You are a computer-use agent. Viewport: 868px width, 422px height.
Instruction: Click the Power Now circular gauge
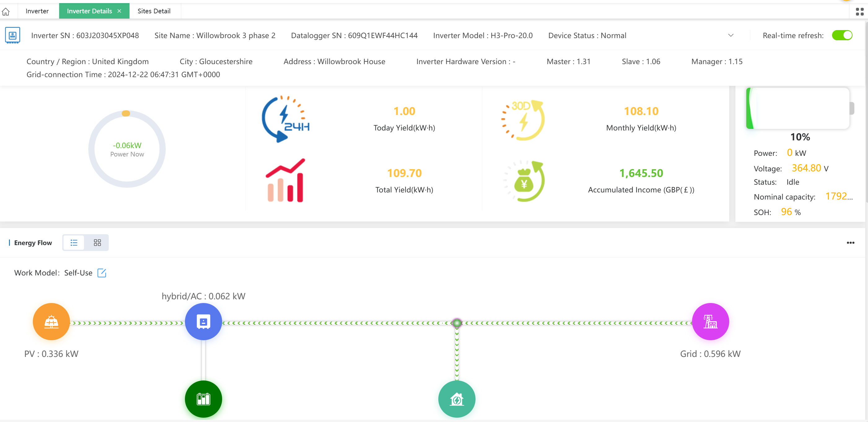(127, 149)
